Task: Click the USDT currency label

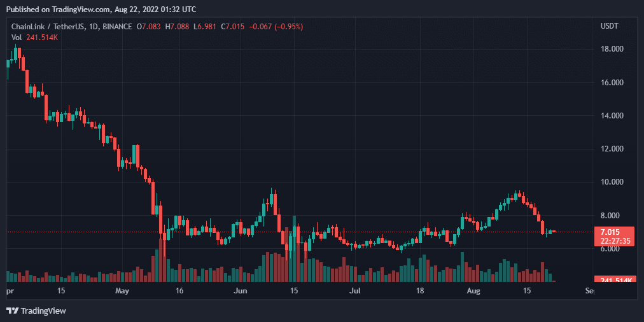Action: [x=610, y=26]
